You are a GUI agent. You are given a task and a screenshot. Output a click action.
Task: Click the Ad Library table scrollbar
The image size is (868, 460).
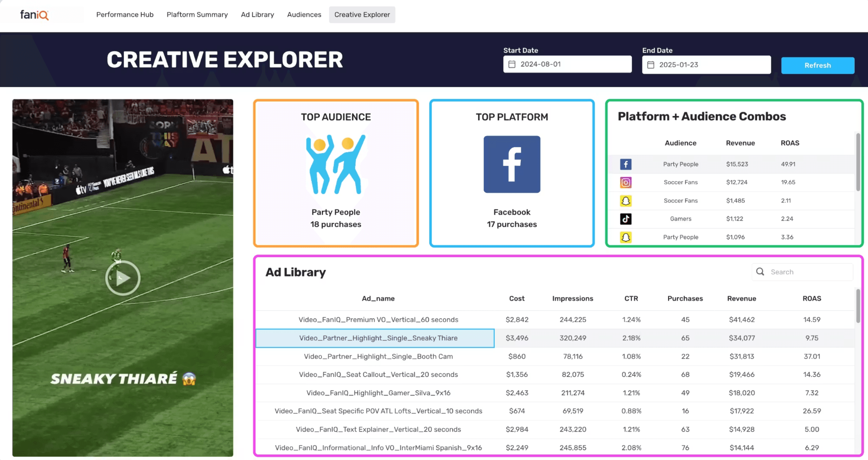(x=858, y=306)
